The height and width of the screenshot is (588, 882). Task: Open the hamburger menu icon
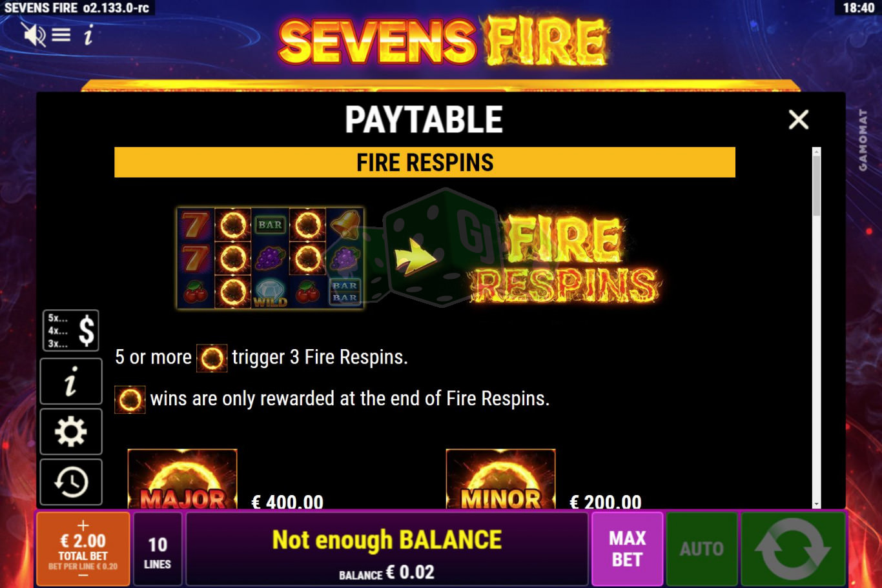(x=61, y=34)
